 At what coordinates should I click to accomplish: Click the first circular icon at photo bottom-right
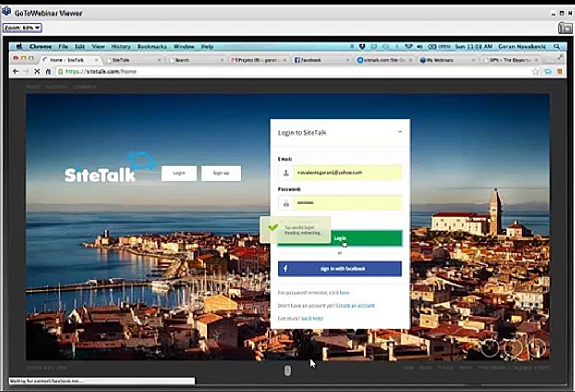click(x=490, y=348)
